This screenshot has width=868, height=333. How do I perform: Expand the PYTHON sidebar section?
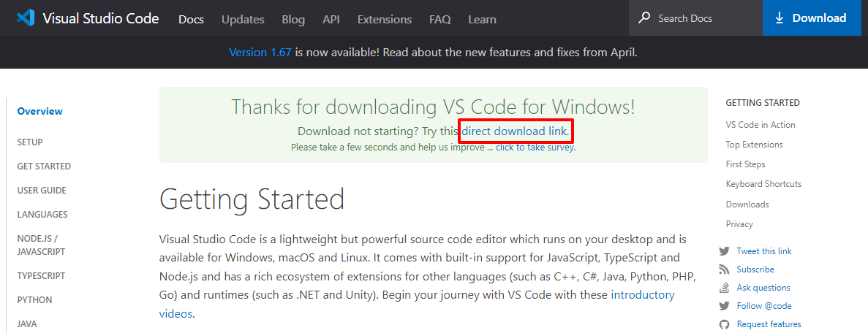point(35,300)
